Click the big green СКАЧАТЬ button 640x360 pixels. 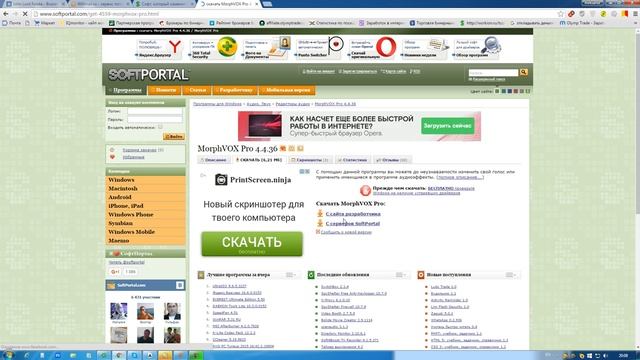click(252, 244)
